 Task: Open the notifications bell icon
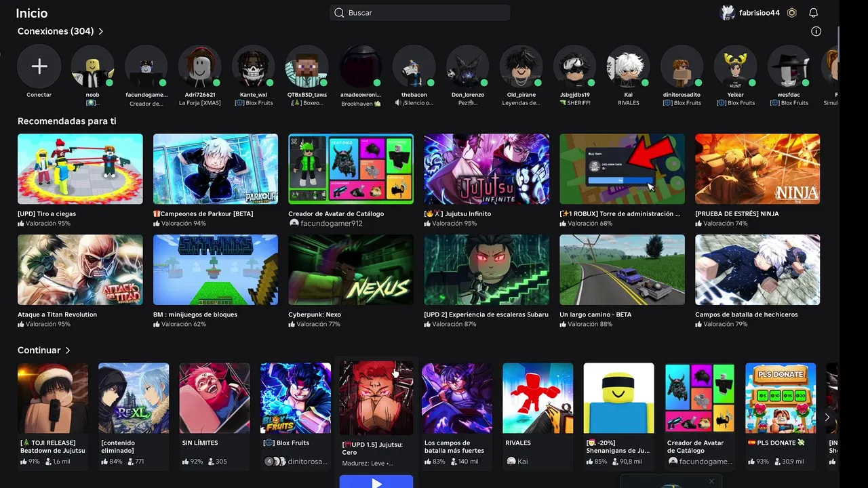[814, 13]
